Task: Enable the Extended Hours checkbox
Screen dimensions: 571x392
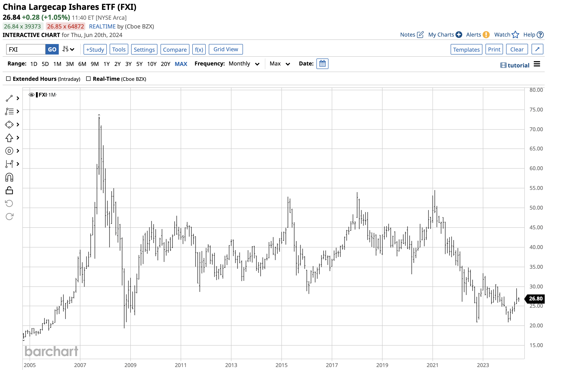Action: point(8,79)
